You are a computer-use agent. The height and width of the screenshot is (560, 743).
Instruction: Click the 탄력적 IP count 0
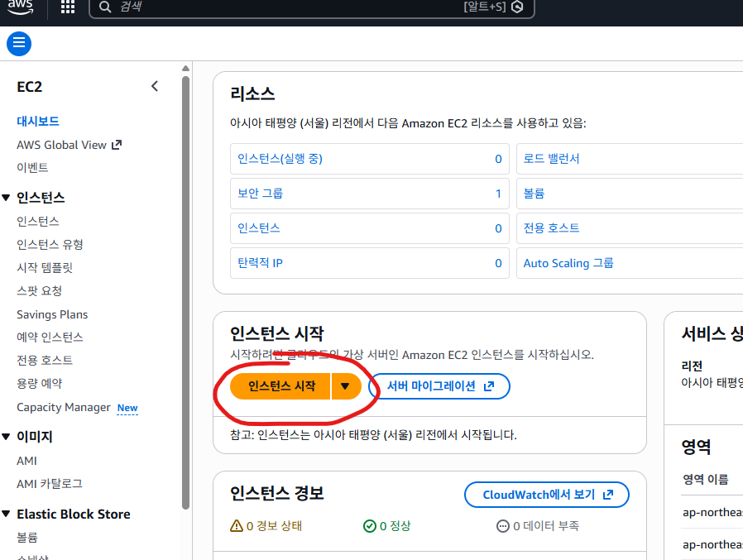pos(498,263)
